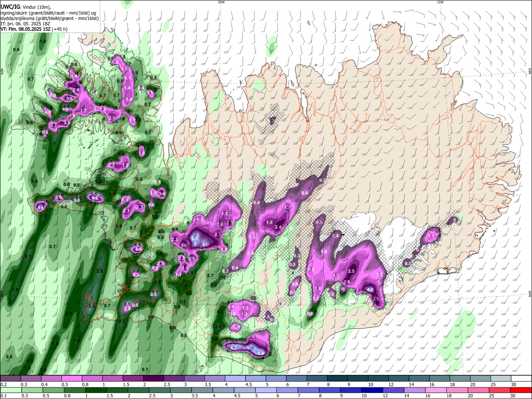532x399 pixels.
Task: Click the 'IT: þri. 06. 05. 2025 18Z' line
Action: (25, 24)
